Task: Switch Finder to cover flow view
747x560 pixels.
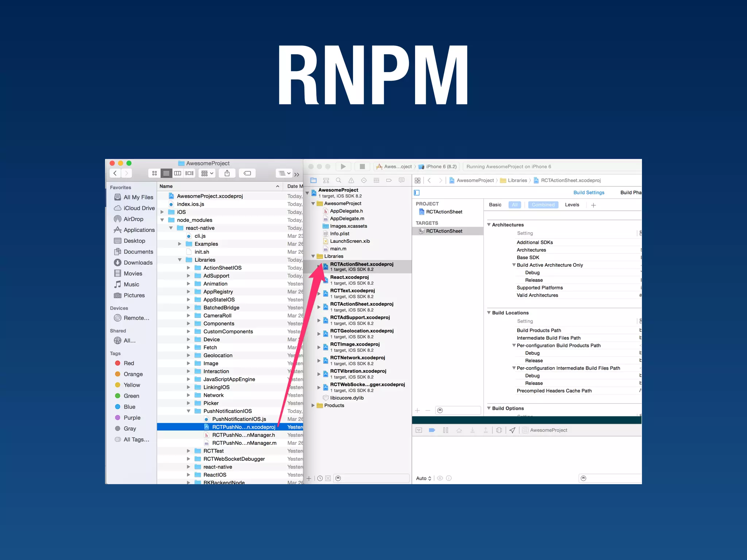Action: point(189,173)
